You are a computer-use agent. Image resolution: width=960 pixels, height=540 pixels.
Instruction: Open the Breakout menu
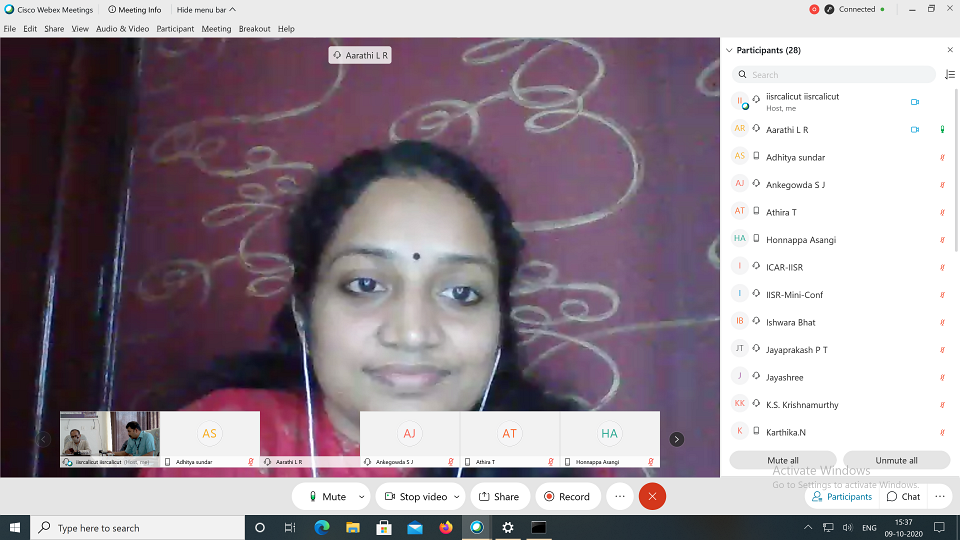pos(254,29)
